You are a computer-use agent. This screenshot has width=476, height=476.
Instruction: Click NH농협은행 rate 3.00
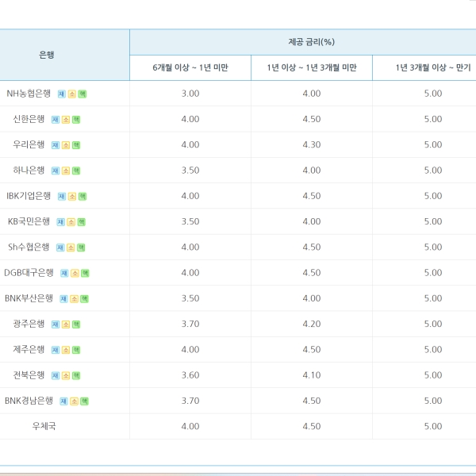(190, 93)
